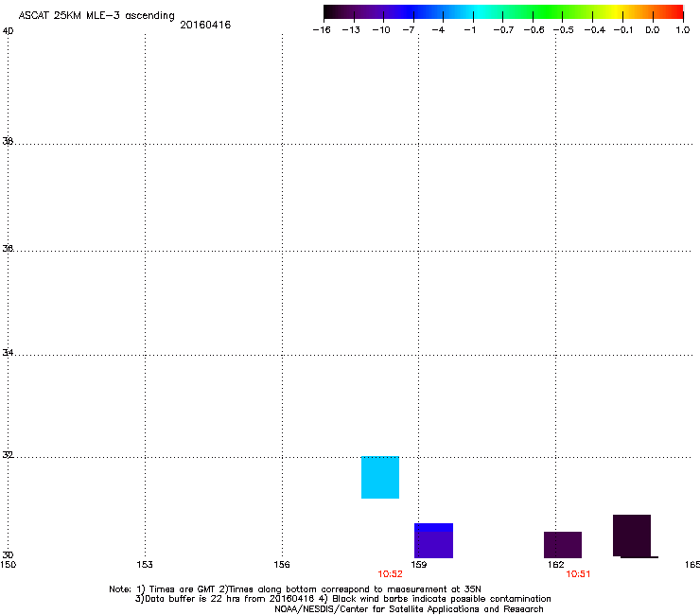700x615 pixels.
Task: Click the red 10:51 time label
Action: (578, 574)
